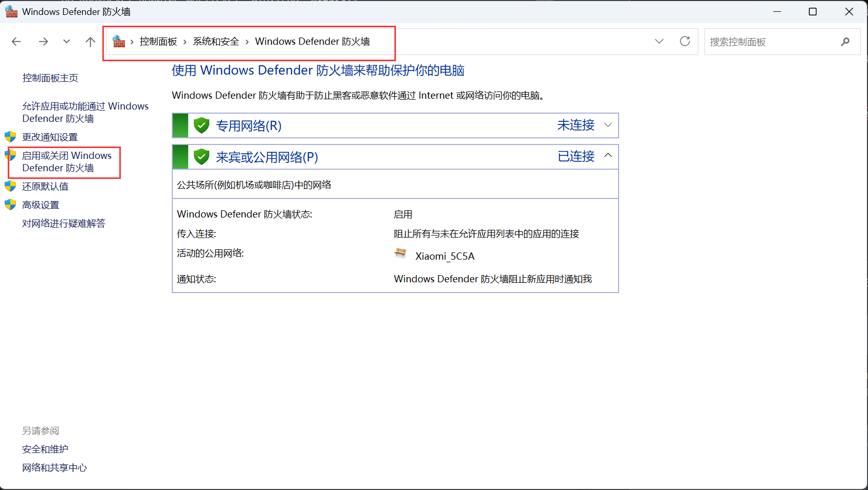868x490 pixels.
Task: Click green shield icon for 专用网络
Action: [x=202, y=125]
